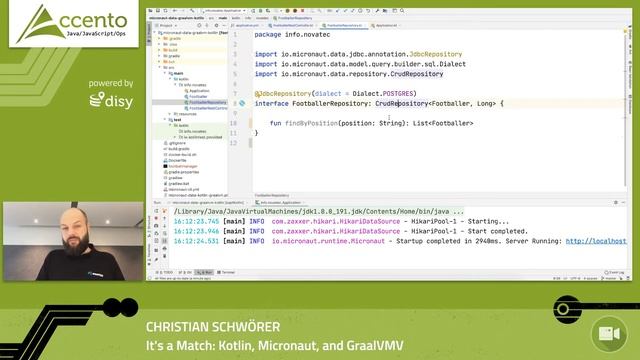Hide the Project panel with minus icon
The image size is (640, 360).
click(224, 25)
